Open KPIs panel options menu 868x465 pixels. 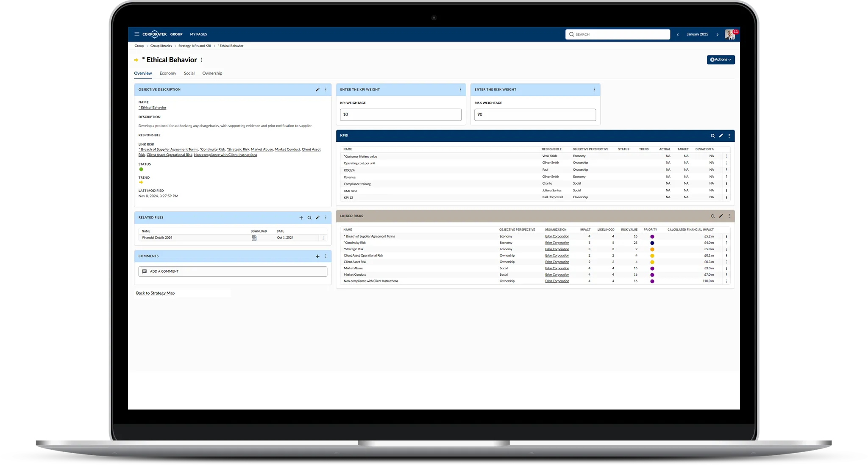click(x=729, y=136)
